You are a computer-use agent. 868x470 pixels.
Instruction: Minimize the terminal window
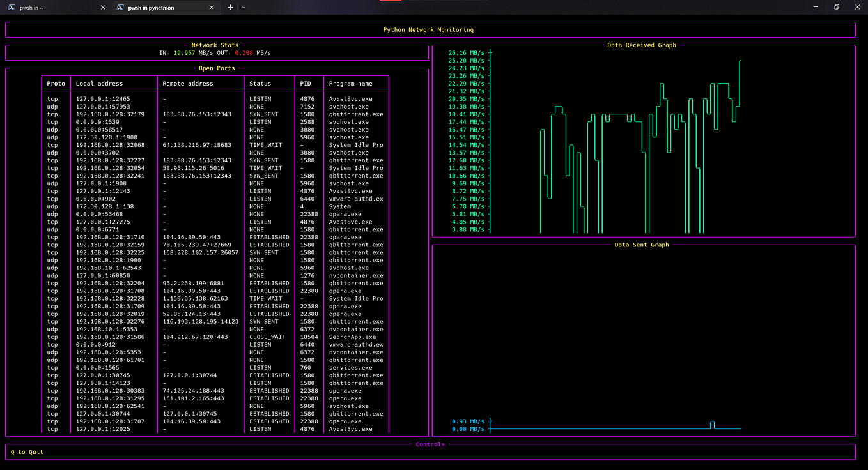click(x=816, y=7)
